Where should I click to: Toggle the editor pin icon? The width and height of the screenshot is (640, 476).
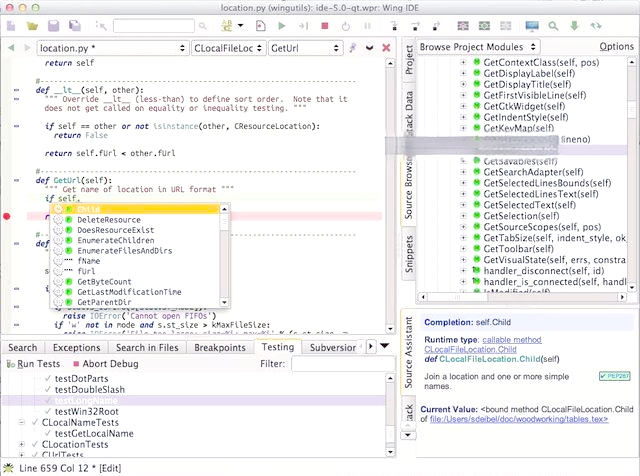353,48
